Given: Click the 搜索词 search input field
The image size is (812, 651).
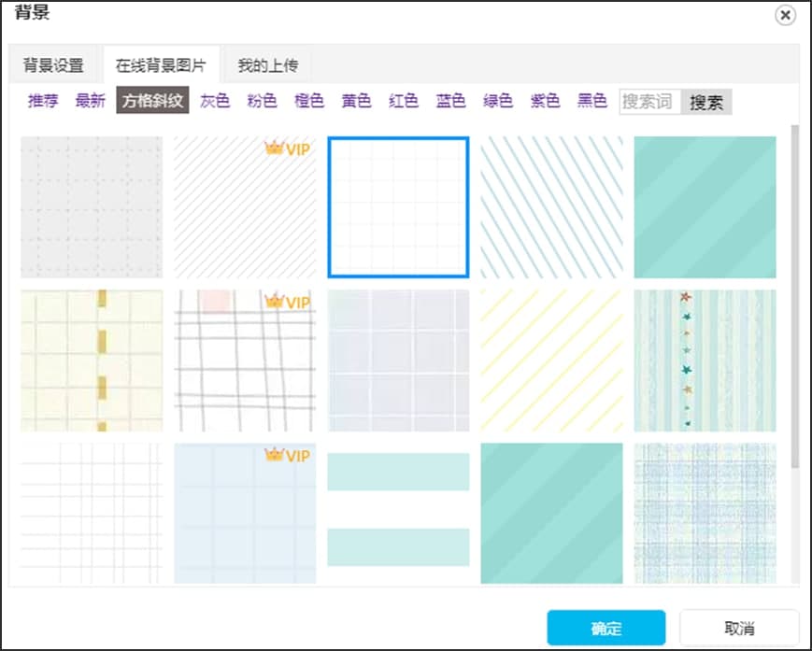Looking at the screenshot, I should click(x=648, y=102).
